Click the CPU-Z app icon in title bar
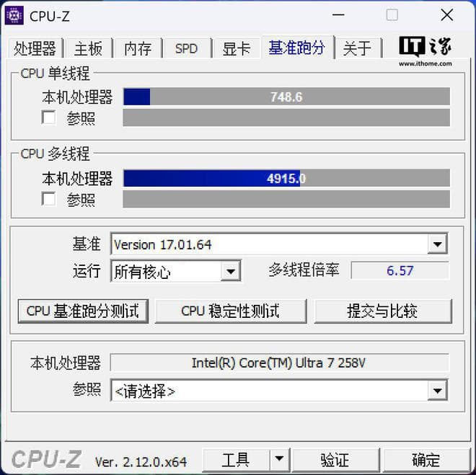 coord(14,15)
